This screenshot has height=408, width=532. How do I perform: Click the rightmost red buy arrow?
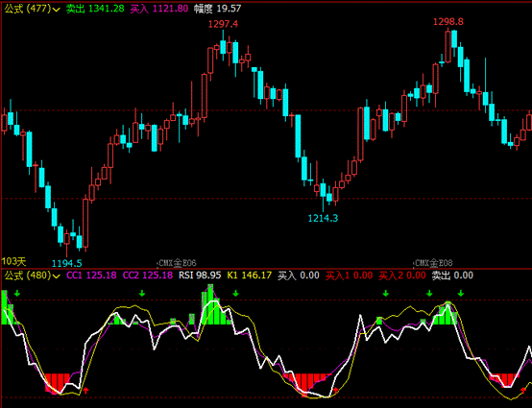coord(523,390)
